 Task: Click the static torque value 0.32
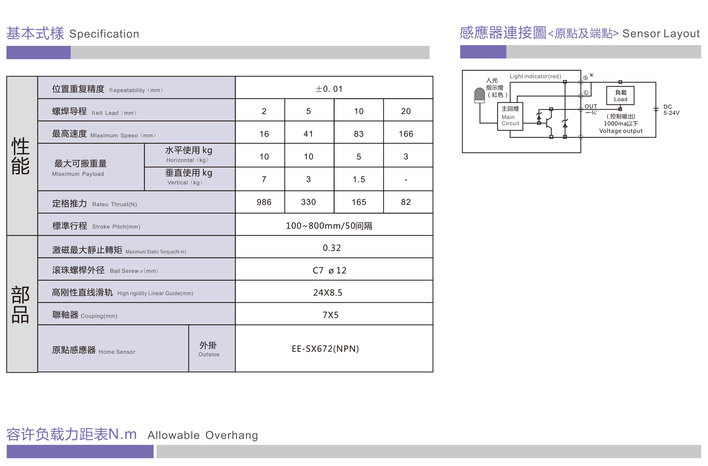pos(332,247)
